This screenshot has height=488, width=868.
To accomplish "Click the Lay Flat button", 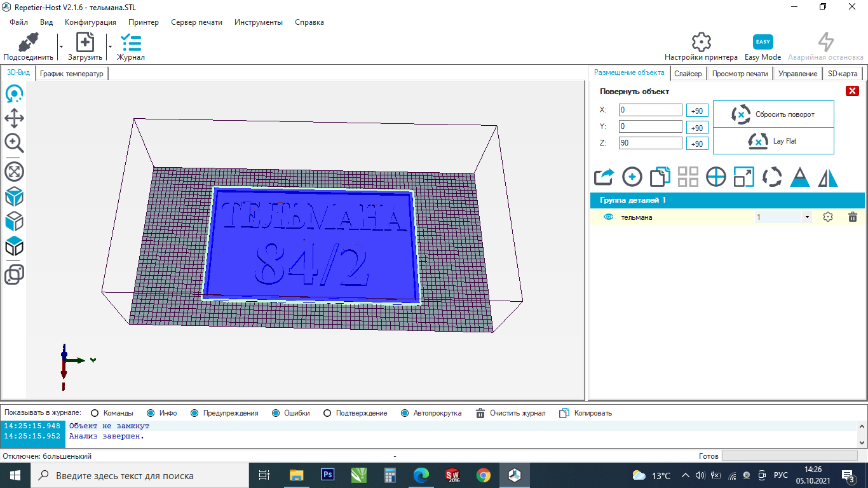I will pyautogui.click(x=773, y=141).
